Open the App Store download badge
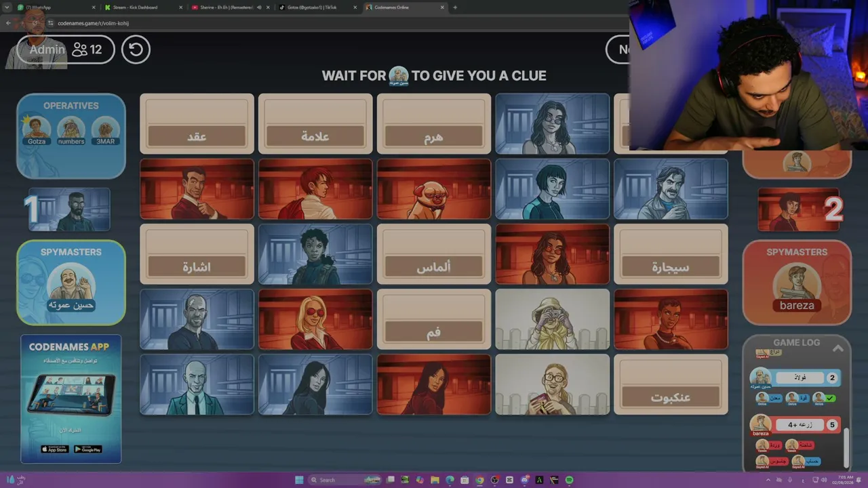The width and height of the screenshot is (868, 488). [54, 449]
